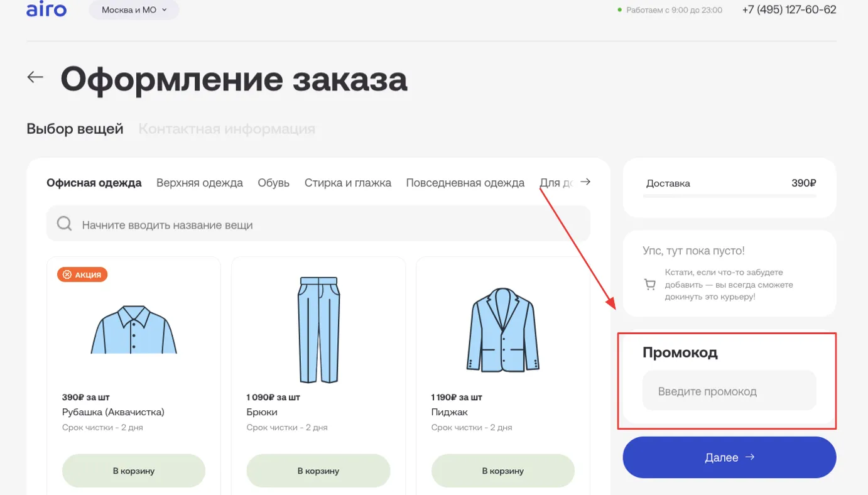
Task: Click the Далее button
Action: [729, 457]
